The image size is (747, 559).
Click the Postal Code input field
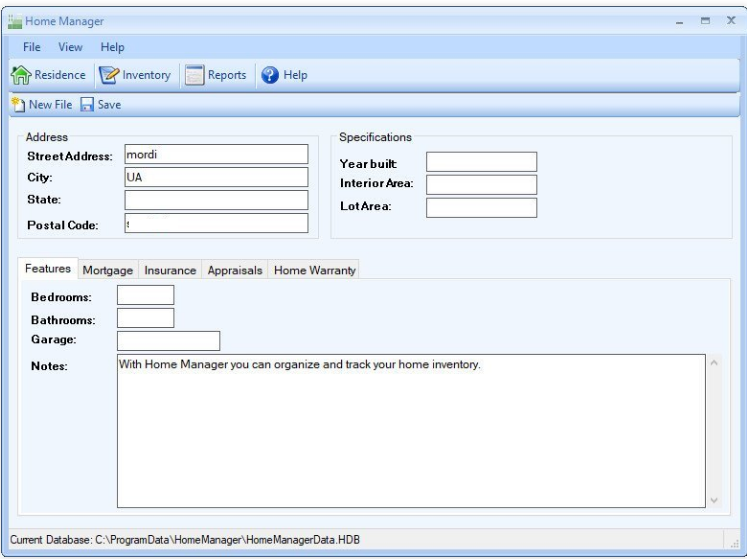[216, 223]
